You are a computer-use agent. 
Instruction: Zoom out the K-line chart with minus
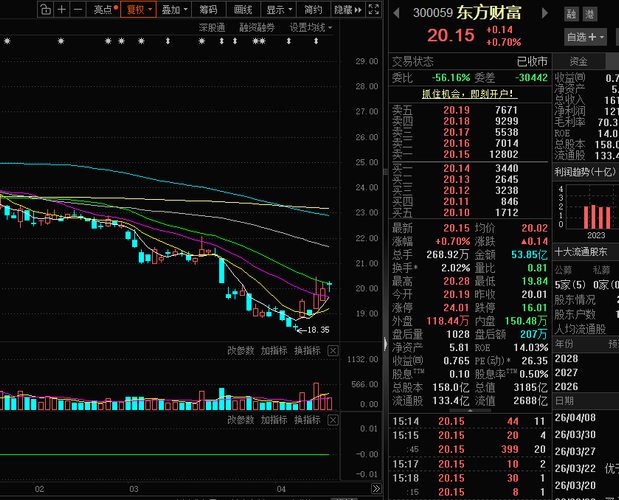point(78,9)
